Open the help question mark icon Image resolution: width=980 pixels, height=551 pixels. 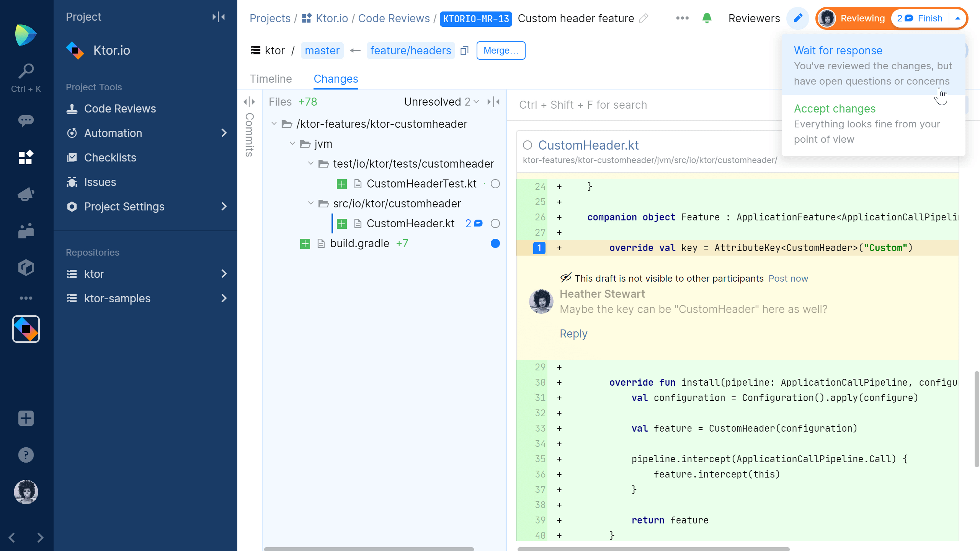coord(26,455)
